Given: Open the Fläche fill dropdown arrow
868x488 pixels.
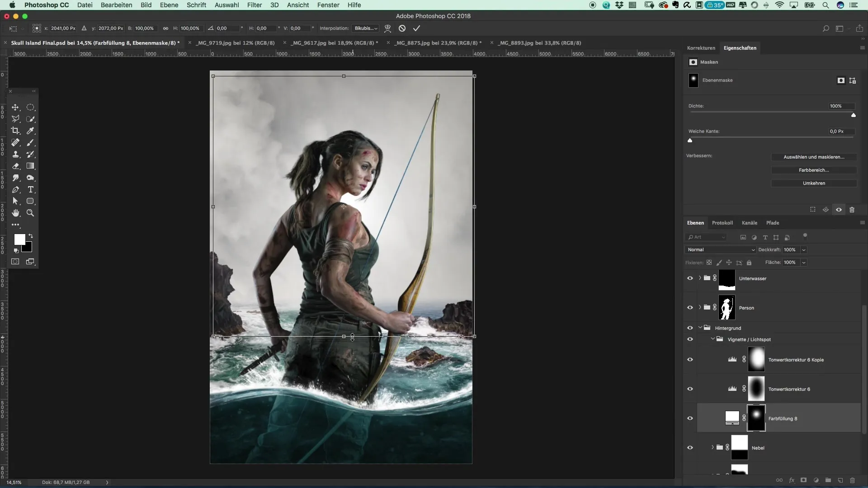Looking at the screenshot, I should click(804, 263).
